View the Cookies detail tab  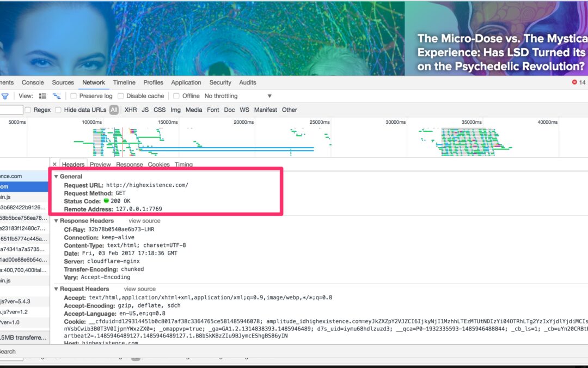(x=158, y=165)
